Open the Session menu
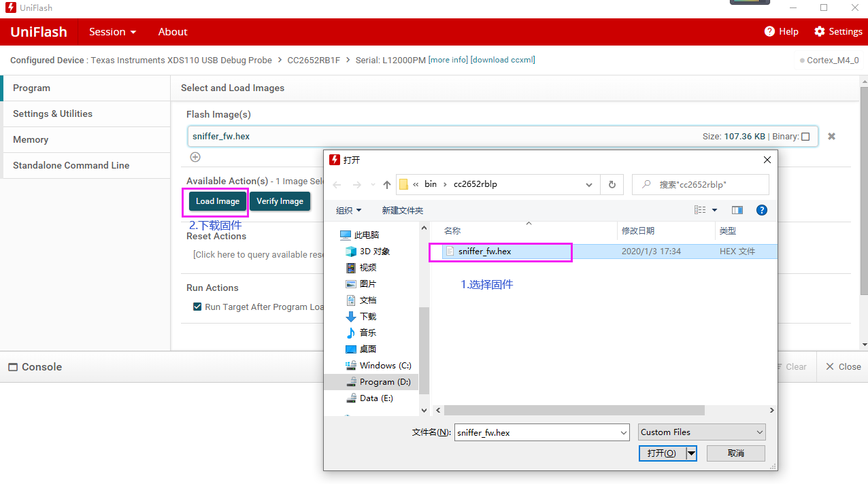Screen dimensions: 868x484 (x=112, y=32)
